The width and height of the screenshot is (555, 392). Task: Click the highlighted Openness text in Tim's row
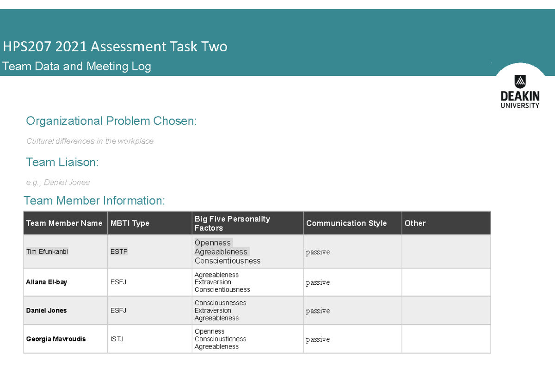pyautogui.click(x=213, y=242)
